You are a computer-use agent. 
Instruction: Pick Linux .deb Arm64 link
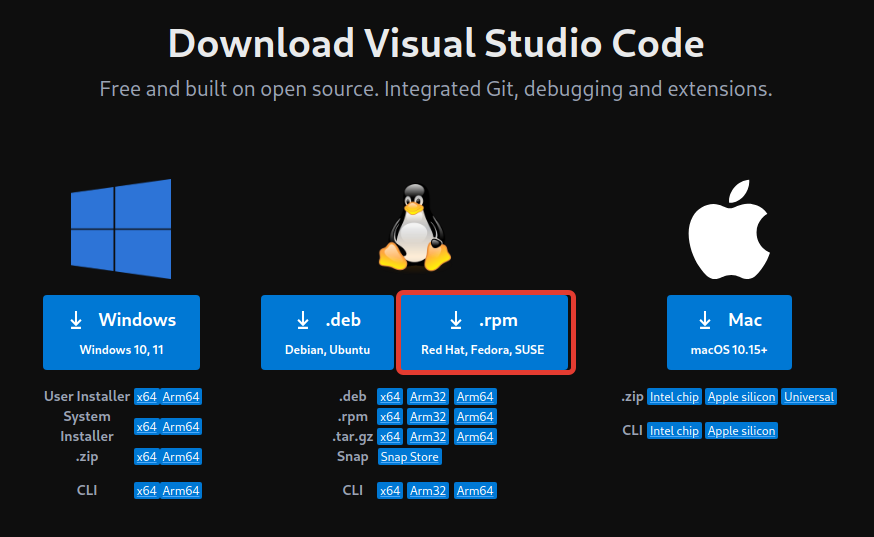coord(475,396)
